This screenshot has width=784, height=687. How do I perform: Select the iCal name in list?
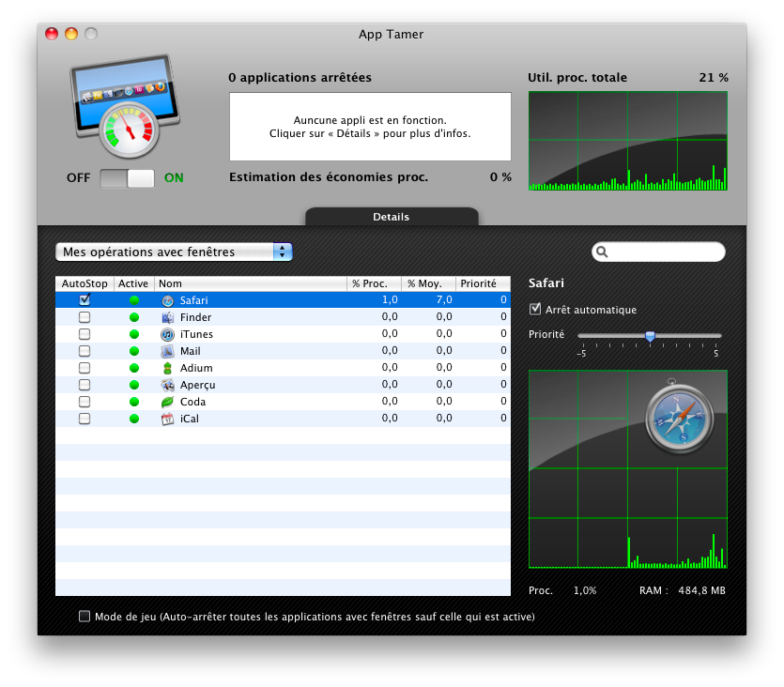pyautogui.click(x=190, y=420)
